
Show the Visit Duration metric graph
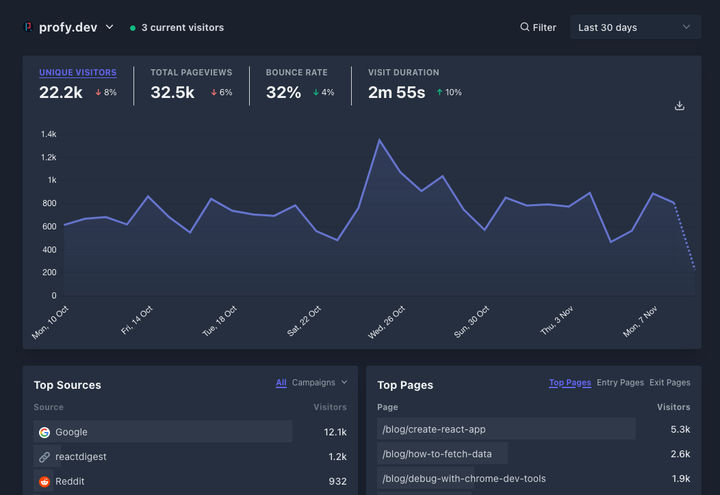tap(403, 73)
